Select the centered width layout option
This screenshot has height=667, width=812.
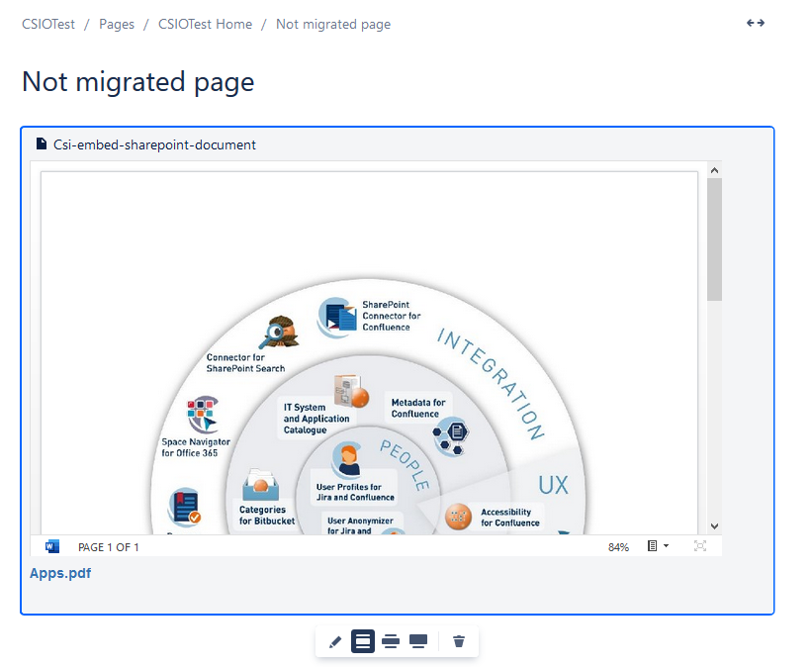click(363, 641)
